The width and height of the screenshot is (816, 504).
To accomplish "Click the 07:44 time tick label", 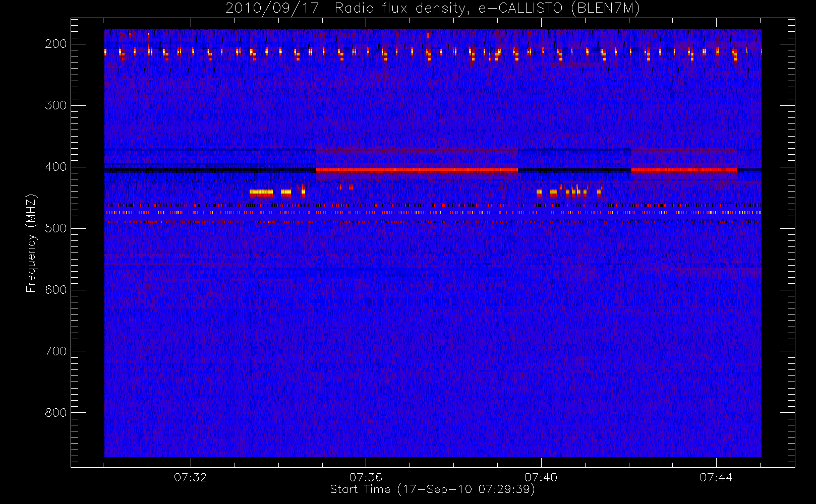I will pyautogui.click(x=716, y=477).
